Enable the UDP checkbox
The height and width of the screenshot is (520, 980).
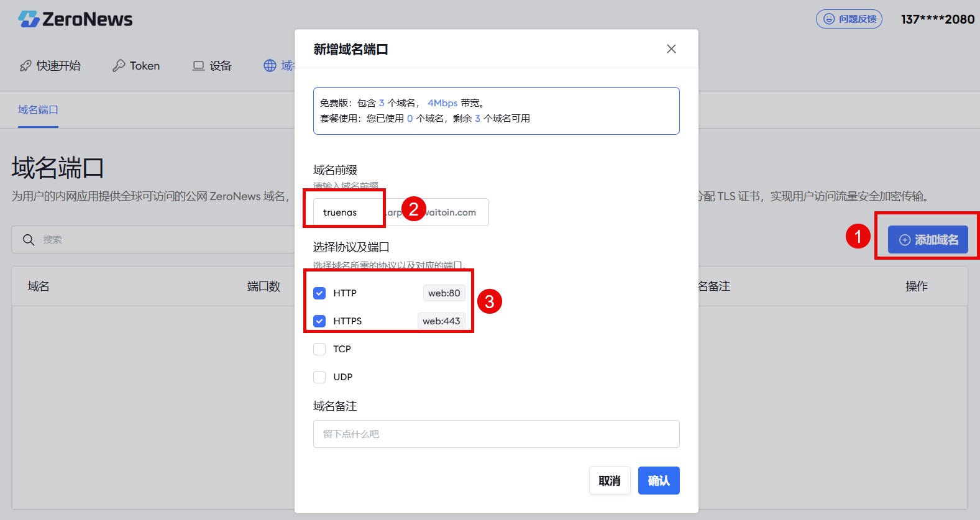coord(319,377)
